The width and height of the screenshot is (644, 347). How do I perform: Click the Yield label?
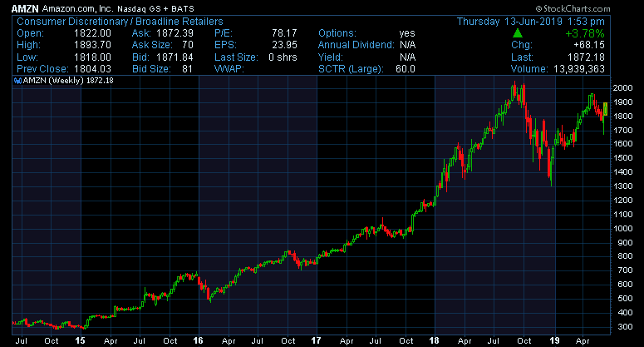tap(331, 57)
